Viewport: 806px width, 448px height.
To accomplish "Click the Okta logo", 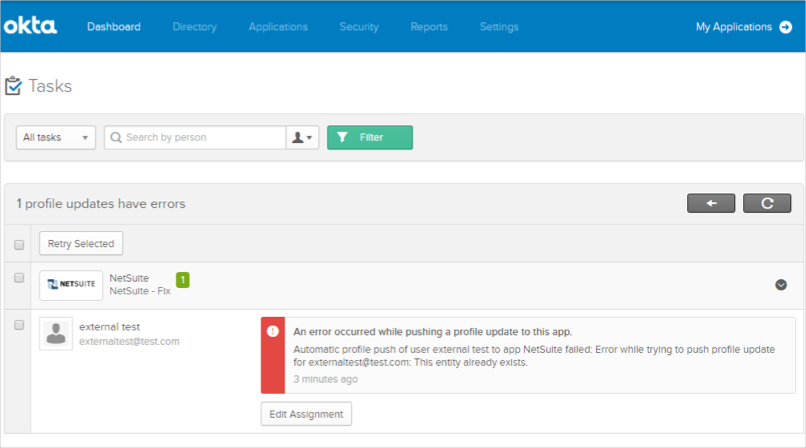I will 30,27.
